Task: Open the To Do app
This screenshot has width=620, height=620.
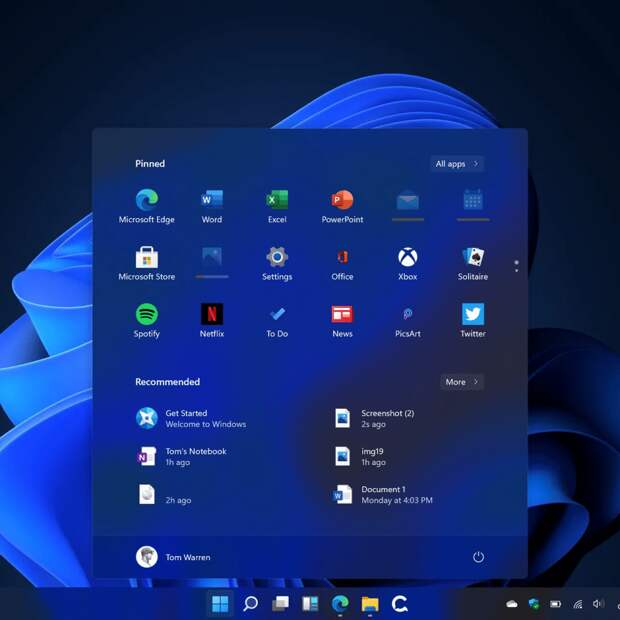Action: 277,320
